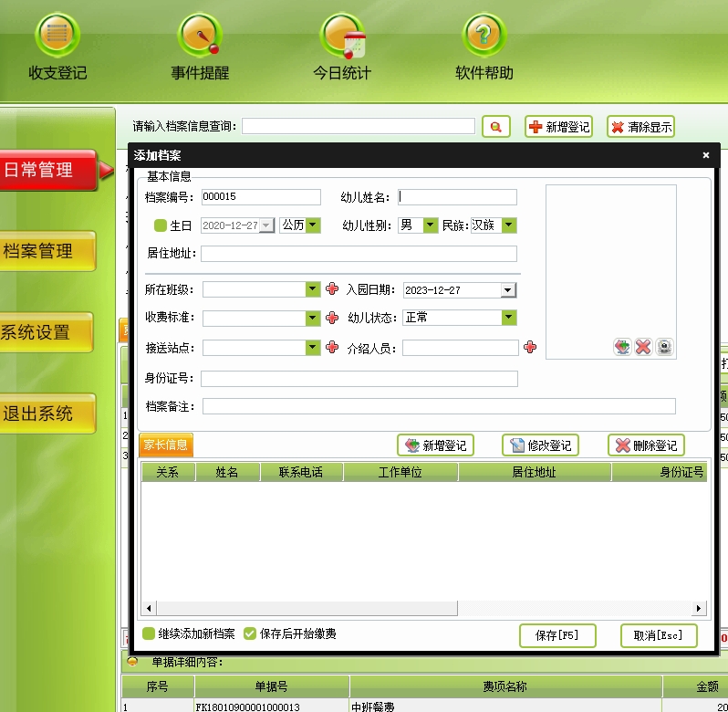Toggle the 生日 checkbox
The image size is (728, 712).
[161, 225]
